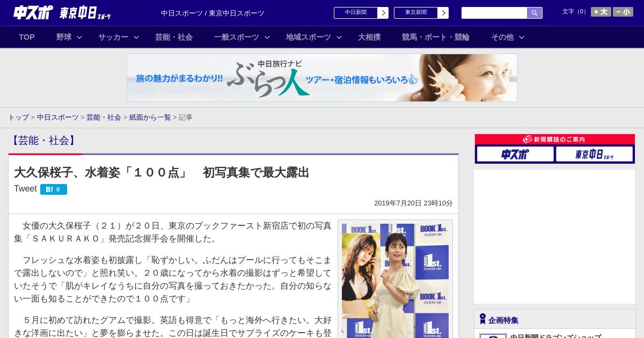Screen dimensions: 644x338
Task: Click the 東京中日スポーツ subscription button in sidebar
Action: pos(594,155)
